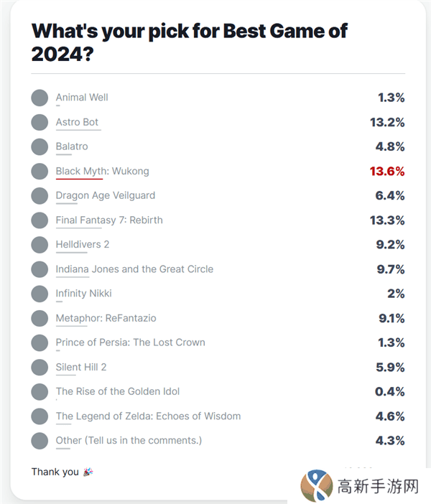Select Final Fantasy 7: Rebirth radio button
431x504 pixels.
pyautogui.click(x=40, y=220)
